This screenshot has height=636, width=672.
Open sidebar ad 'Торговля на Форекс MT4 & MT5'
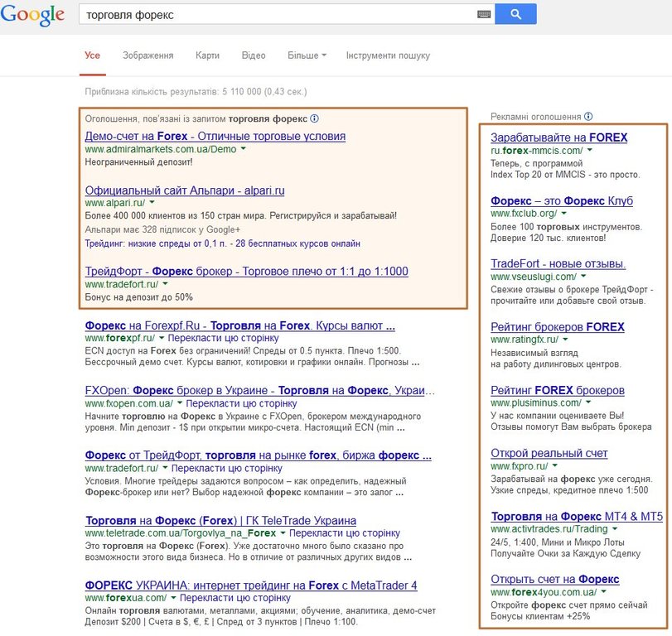click(577, 517)
